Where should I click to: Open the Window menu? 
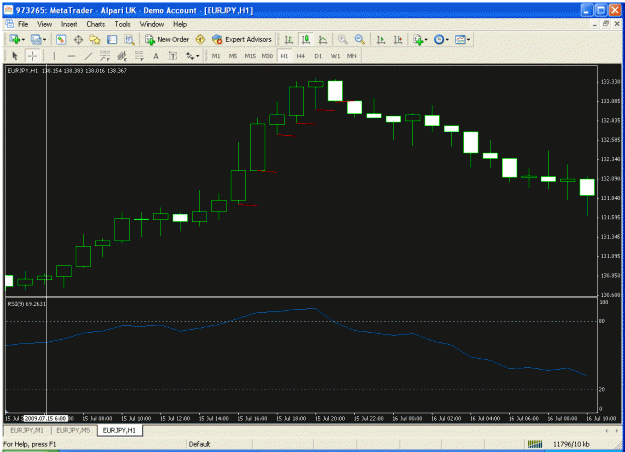pos(152,24)
